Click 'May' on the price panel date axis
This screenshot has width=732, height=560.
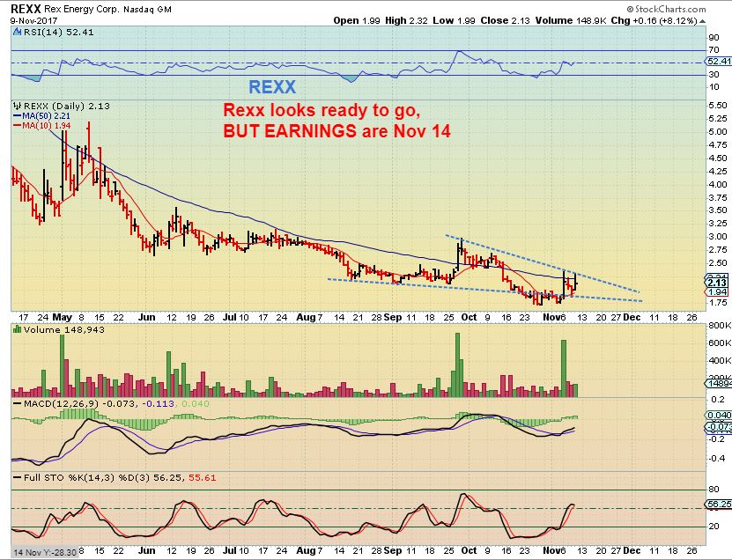point(62,317)
